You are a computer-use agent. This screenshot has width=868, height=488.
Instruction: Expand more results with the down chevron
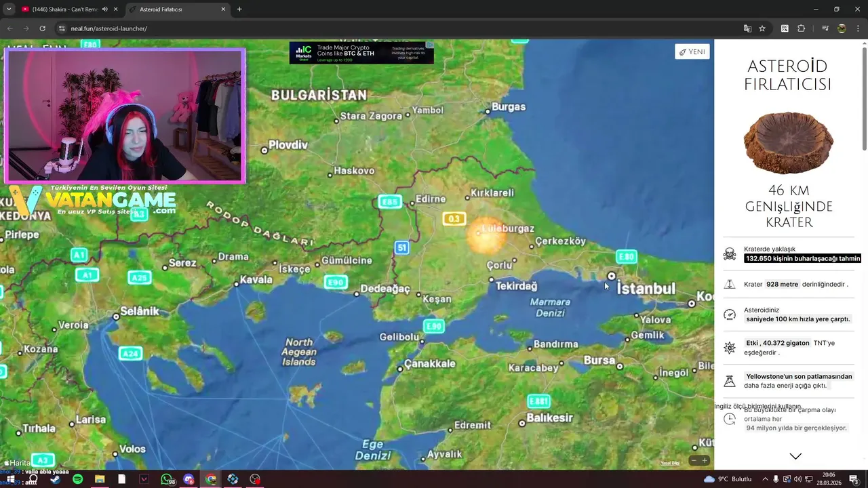795,456
